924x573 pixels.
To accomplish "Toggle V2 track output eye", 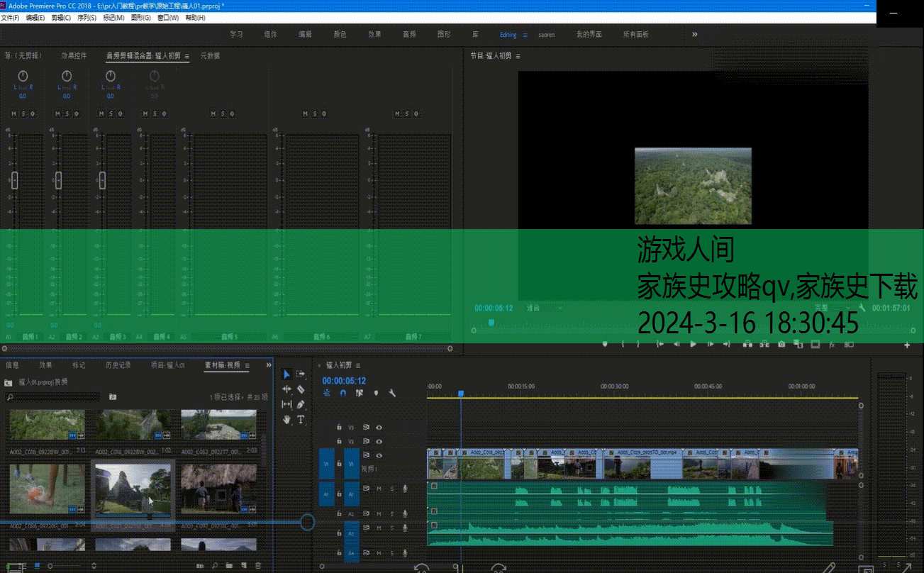I will click(379, 441).
